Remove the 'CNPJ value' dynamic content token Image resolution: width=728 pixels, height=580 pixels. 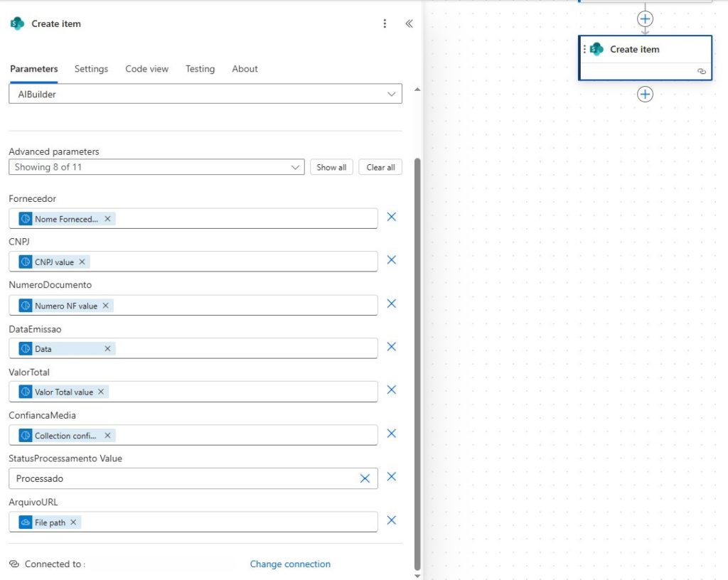[x=82, y=262]
